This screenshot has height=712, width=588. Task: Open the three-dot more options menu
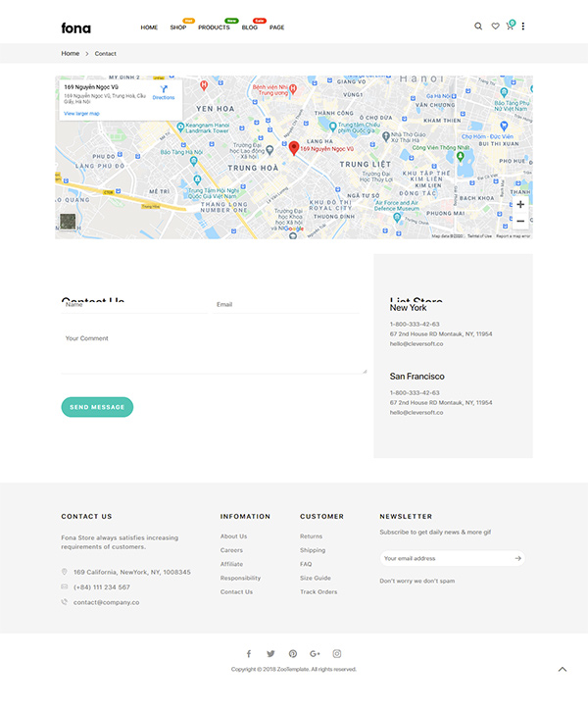coord(523,26)
